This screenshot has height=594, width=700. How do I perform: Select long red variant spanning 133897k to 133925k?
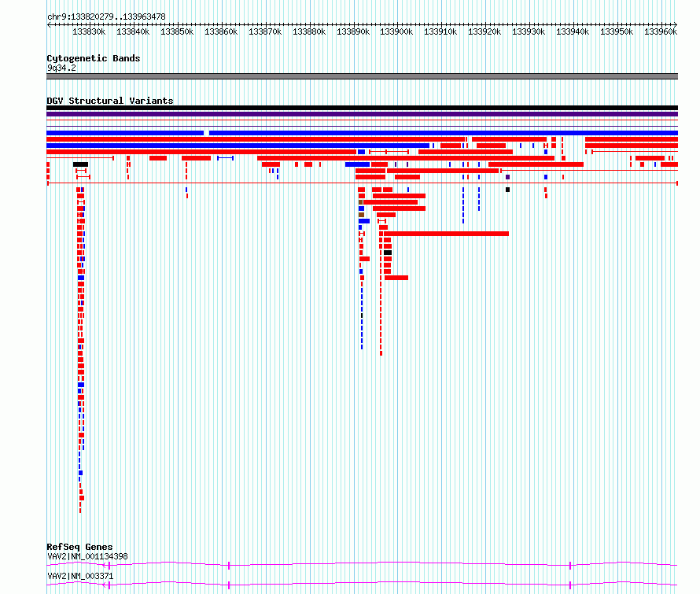[446, 234]
